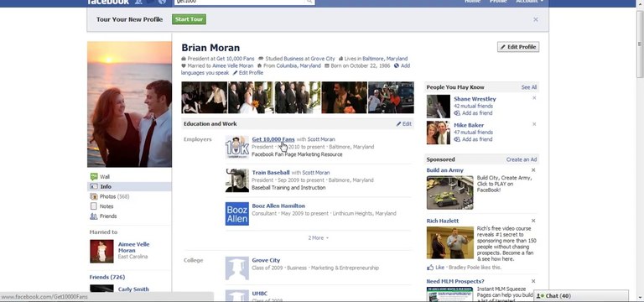This screenshot has width=644, height=302.
Task: Open Shane Wrestley's profile link
Action: [475, 99]
